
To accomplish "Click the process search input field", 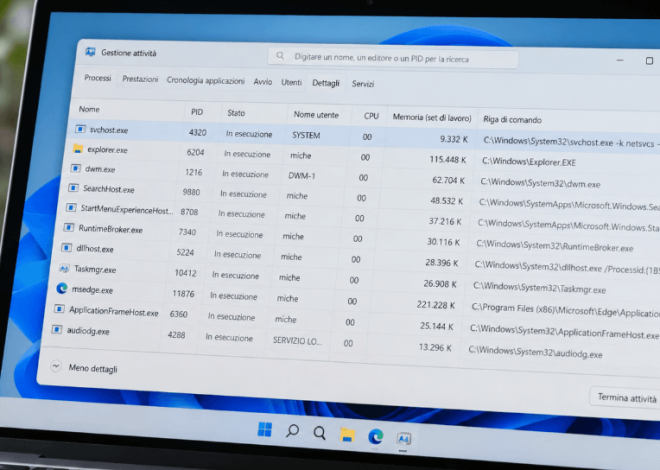I will coord(393,58).
